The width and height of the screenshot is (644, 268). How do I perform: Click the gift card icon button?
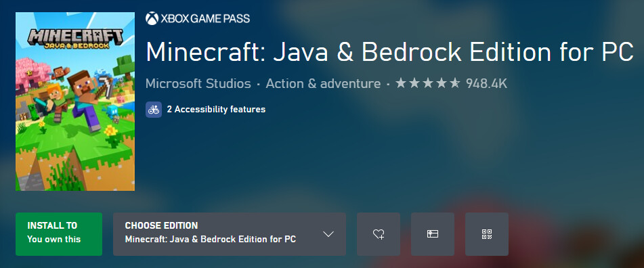pos(433,234)
